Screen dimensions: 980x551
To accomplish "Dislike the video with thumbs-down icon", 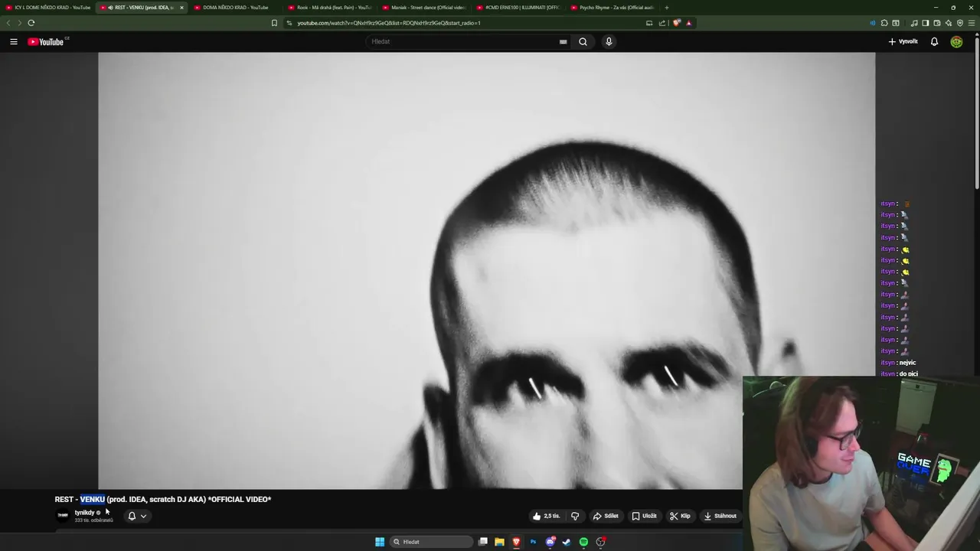I will click(x=575, y=516).
